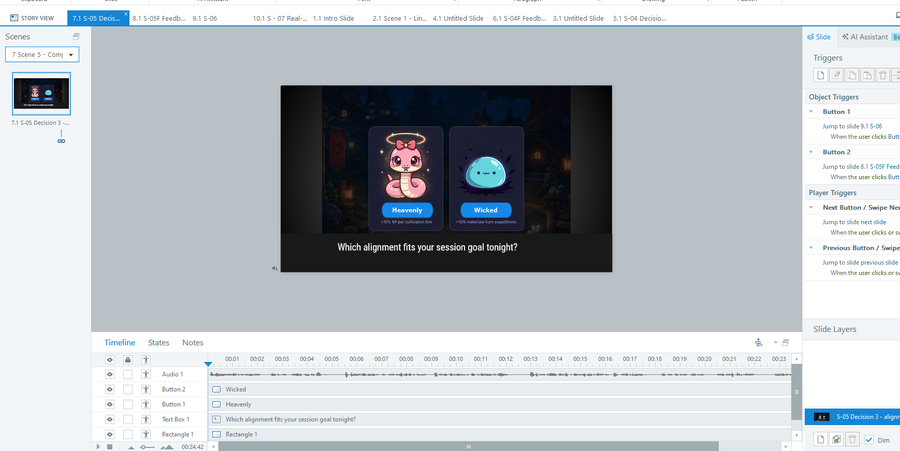
Task: Click the accessibility header icon in timeline
Action: click(146, 360)
